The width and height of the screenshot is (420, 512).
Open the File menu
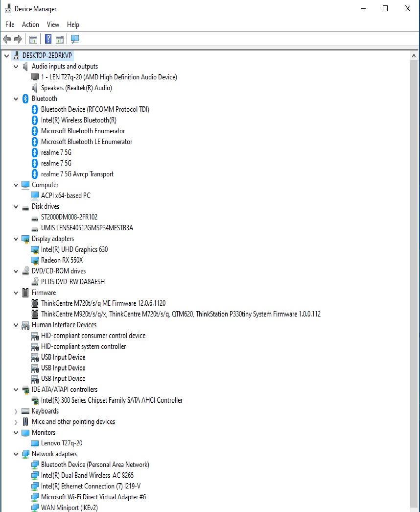coord(10,24)
